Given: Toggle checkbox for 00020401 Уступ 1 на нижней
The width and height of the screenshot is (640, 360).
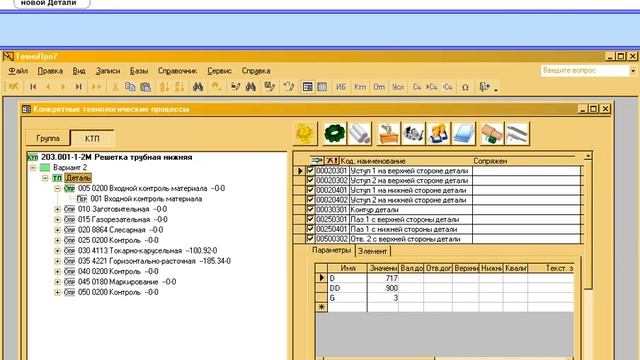Looking at the screenshot, I should [x=310, y=190].
